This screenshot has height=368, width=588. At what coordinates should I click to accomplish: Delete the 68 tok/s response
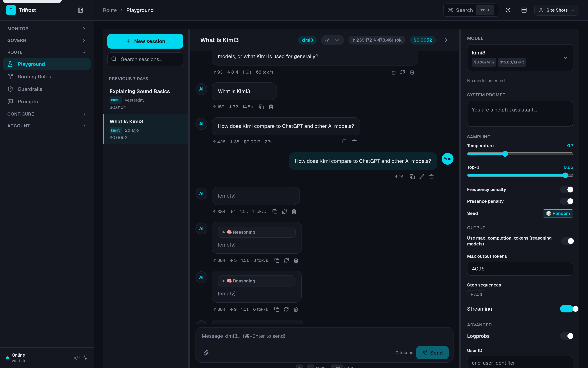pyautogui.click(x=412, y=72)
